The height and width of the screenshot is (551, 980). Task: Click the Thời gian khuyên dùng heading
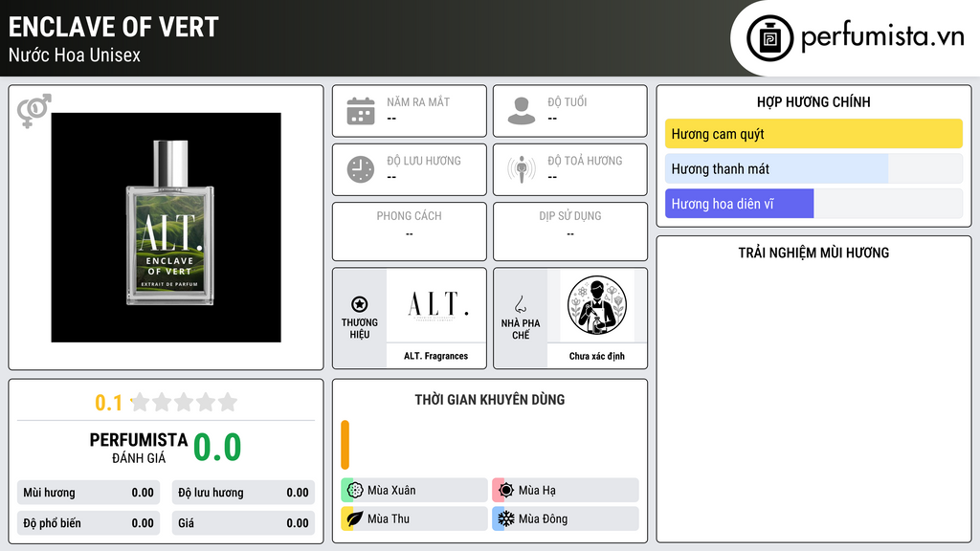point(490,400)
